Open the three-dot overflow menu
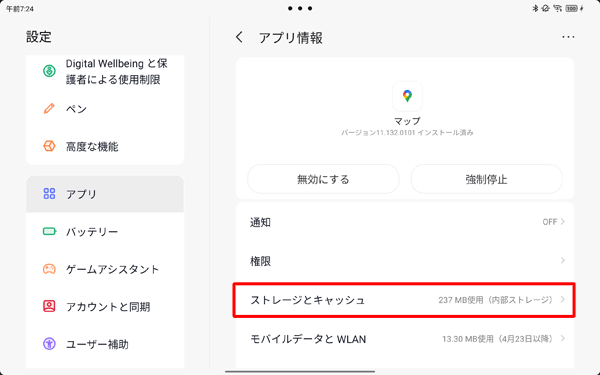 coord(568,37)
